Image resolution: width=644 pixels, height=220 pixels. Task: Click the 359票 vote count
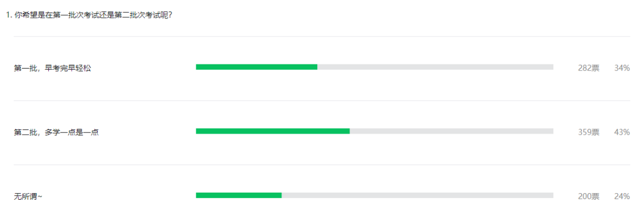click(x=589, y=132)
